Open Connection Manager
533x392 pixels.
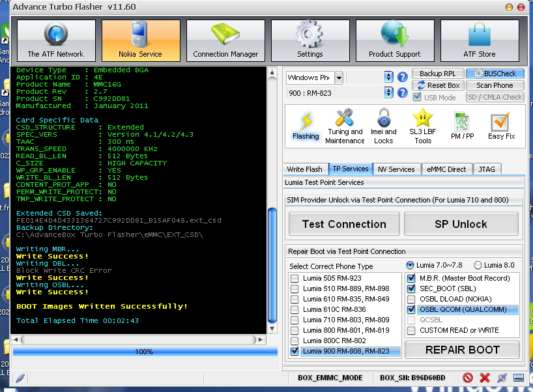pyautogui.click(x=225, y=40)
